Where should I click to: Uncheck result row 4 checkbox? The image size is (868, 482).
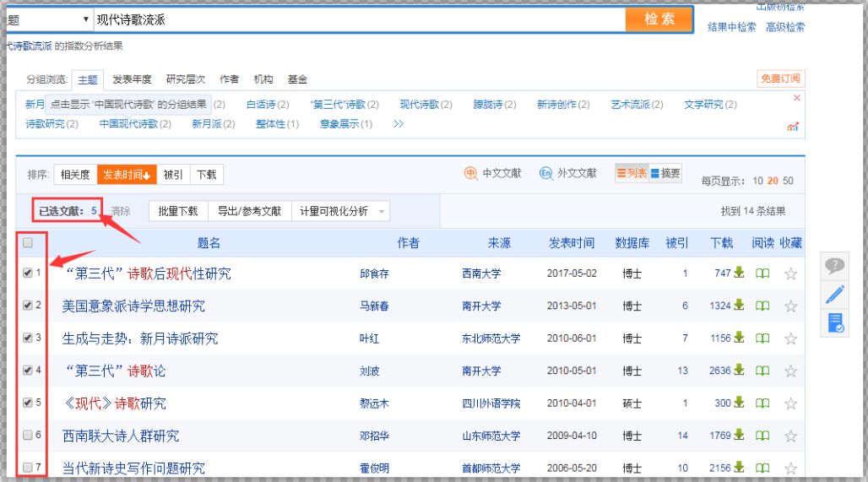28,370
